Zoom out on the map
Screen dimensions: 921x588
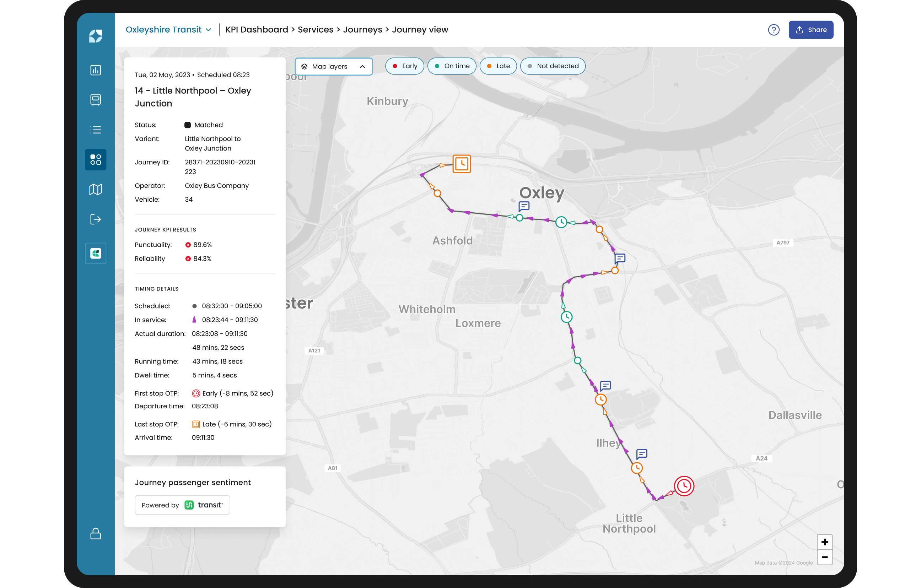[x=825, y=557]
